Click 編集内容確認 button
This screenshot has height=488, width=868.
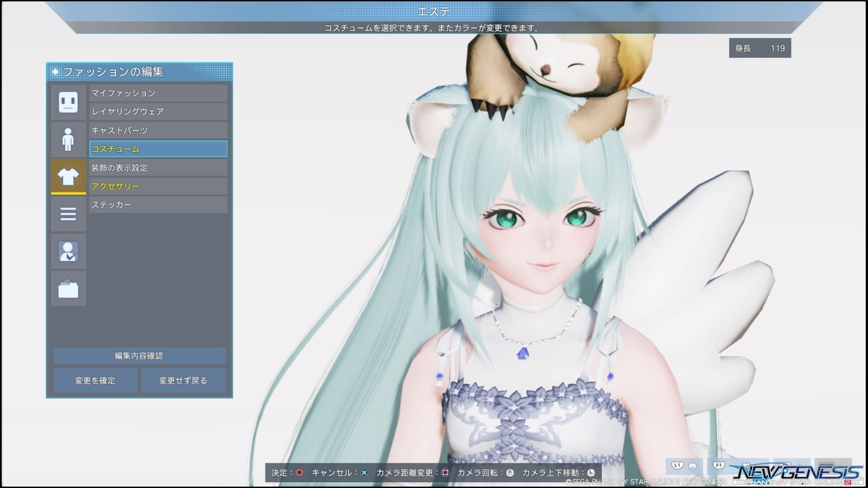(139, 356)
